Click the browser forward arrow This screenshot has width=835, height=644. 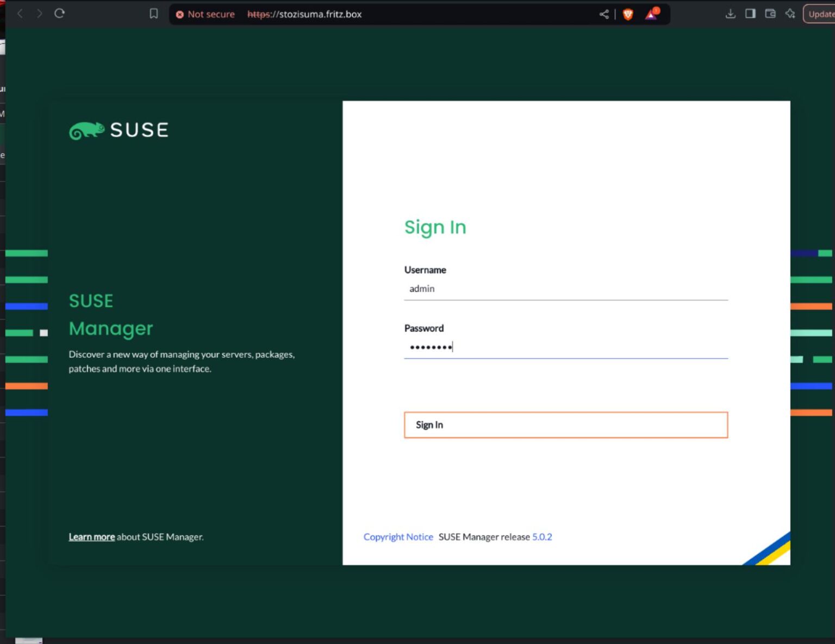(x=40, y=14)
